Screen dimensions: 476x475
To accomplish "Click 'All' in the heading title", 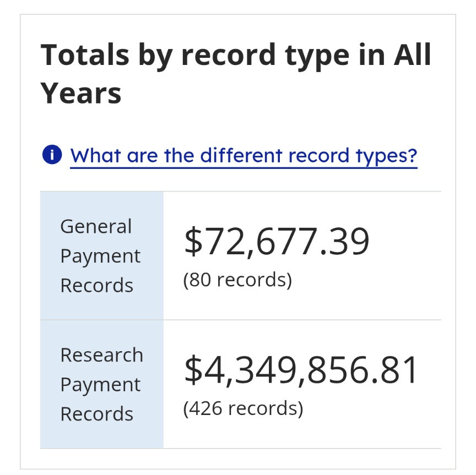I will click(412, 54).
